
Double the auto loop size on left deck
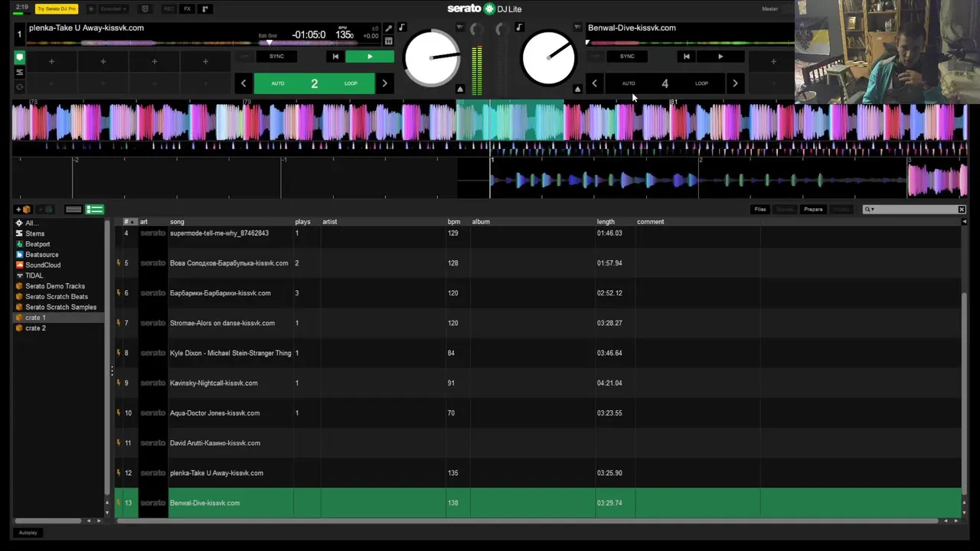tap(384, 83)
